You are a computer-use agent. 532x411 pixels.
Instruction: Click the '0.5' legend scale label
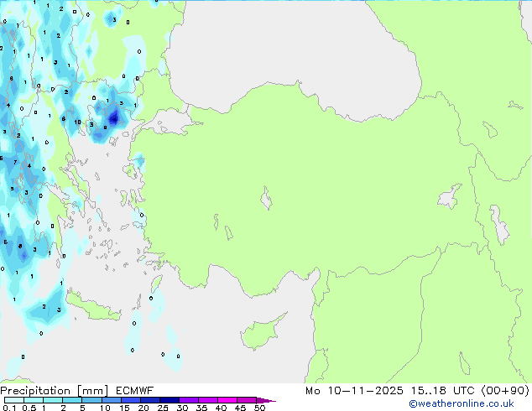point(29,408)
